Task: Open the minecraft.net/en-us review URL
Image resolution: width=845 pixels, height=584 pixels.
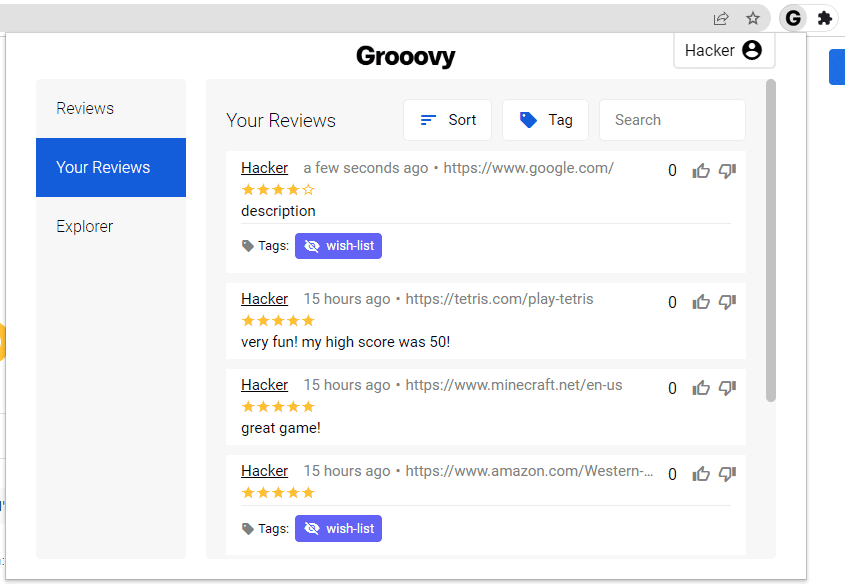Action: pos(514,385)
